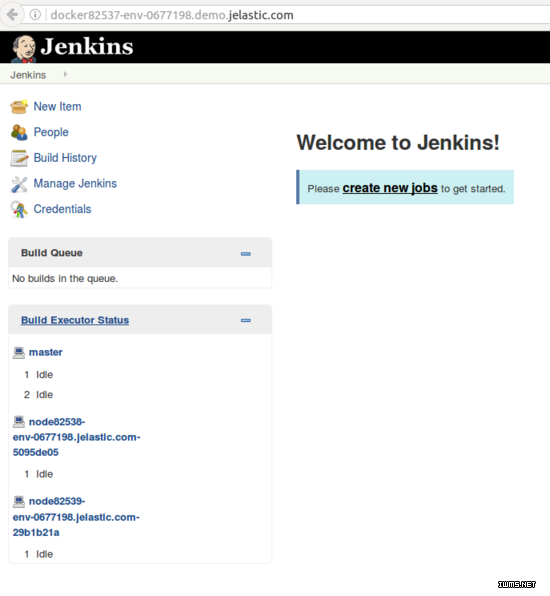Open the Build Executor Status link
Image resolution: width=550 pixels, height=596 pixels.
[75, 320]
